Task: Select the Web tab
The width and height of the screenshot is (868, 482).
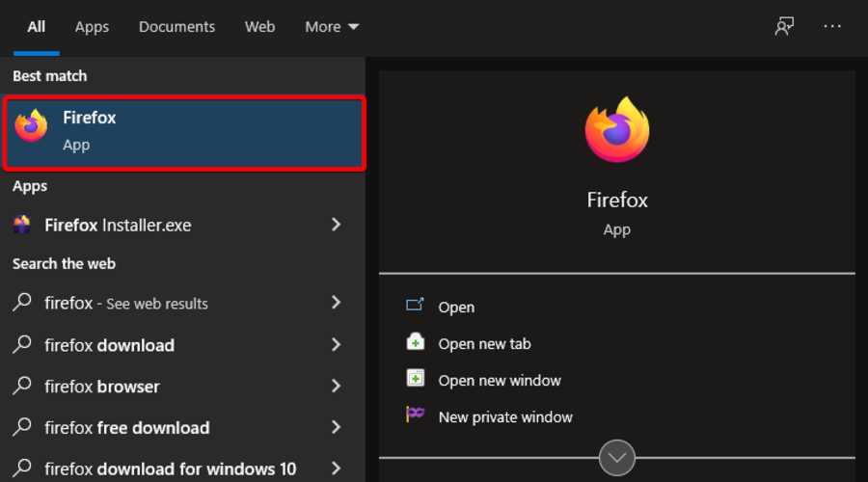Action: [x=259, y=27]
